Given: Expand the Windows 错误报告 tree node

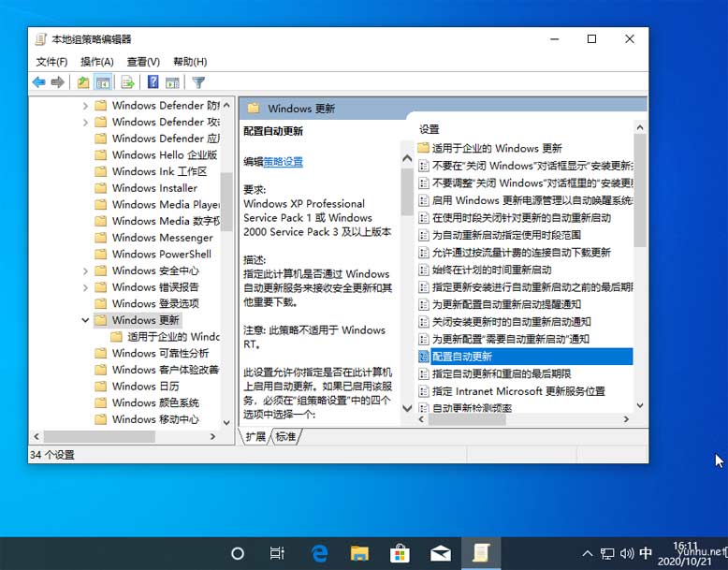Looking at the screenshot, I should pos(85,287).
